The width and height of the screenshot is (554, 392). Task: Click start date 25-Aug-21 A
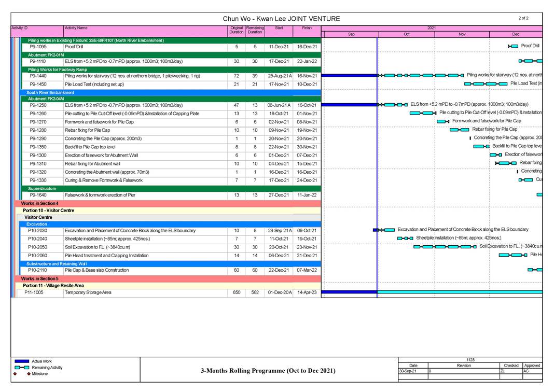click(280, 76)
